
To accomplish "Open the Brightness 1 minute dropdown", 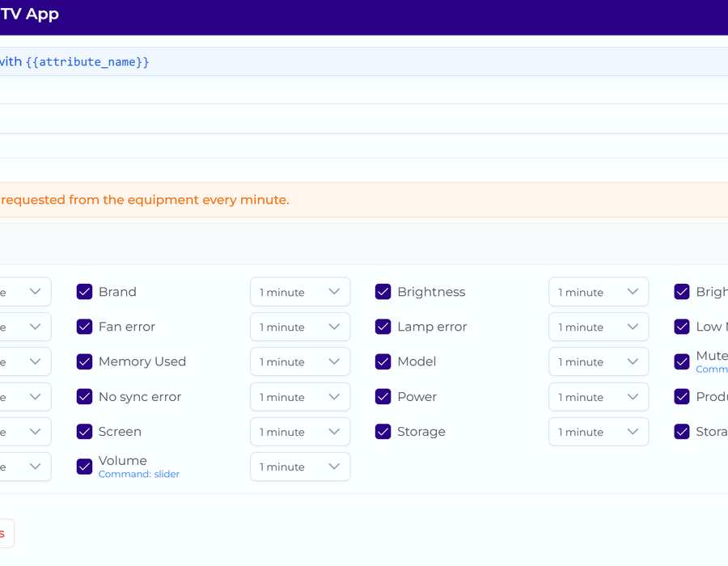I will pos(599,292).
